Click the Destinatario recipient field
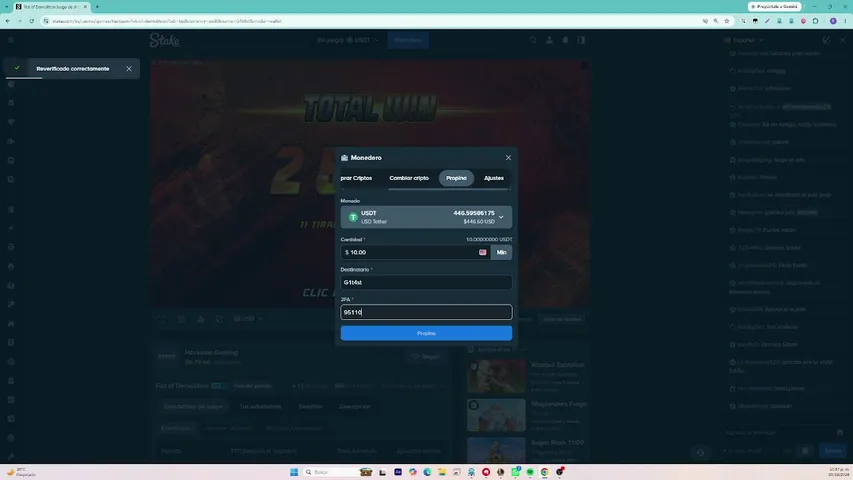 coord(426,282)
